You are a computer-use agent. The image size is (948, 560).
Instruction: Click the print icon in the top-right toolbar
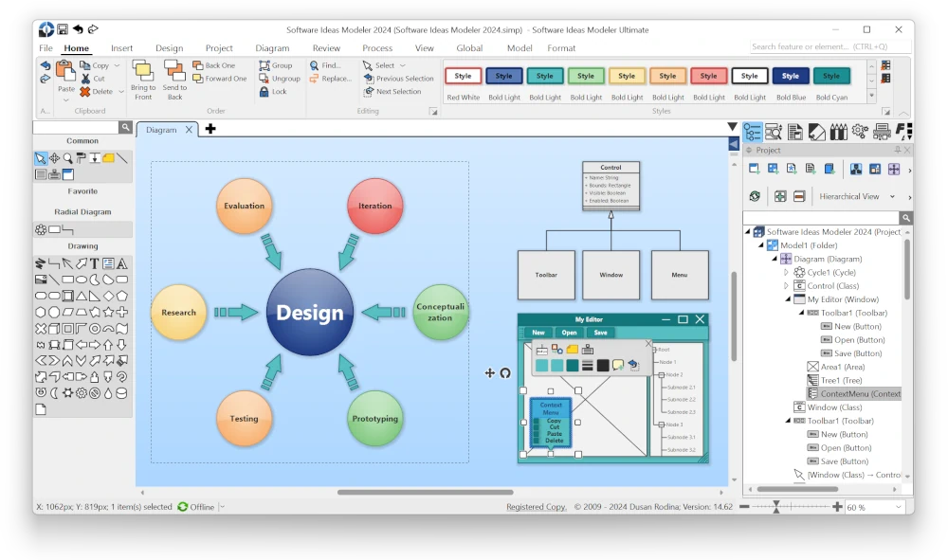(883, 132)
